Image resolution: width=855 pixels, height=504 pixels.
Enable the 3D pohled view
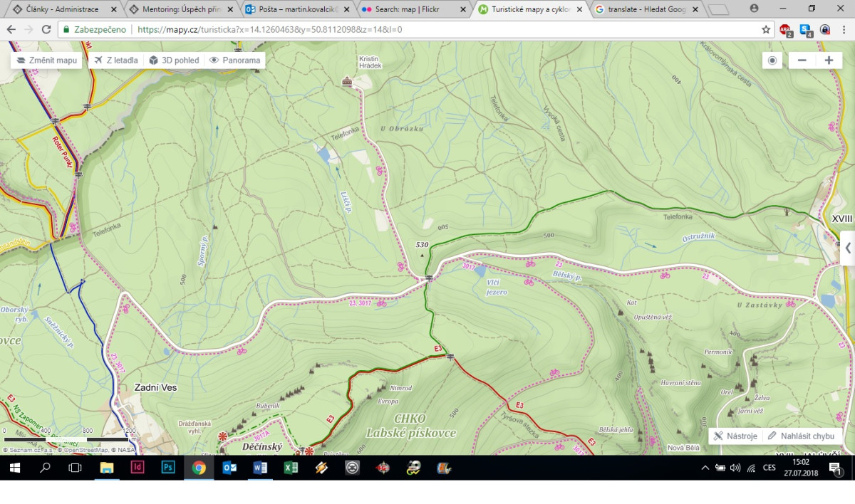pos(174,61)
